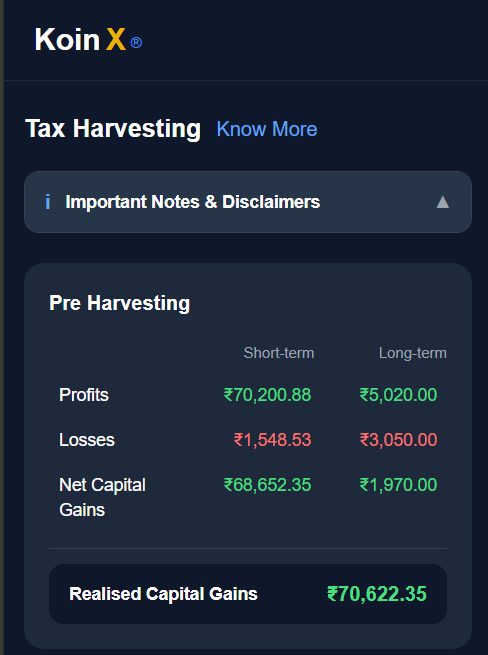The height and width of the screenshot is (655, 488).
Task: Click the short-term losses value ₹1,548.53
Action: tap(272, 440)
